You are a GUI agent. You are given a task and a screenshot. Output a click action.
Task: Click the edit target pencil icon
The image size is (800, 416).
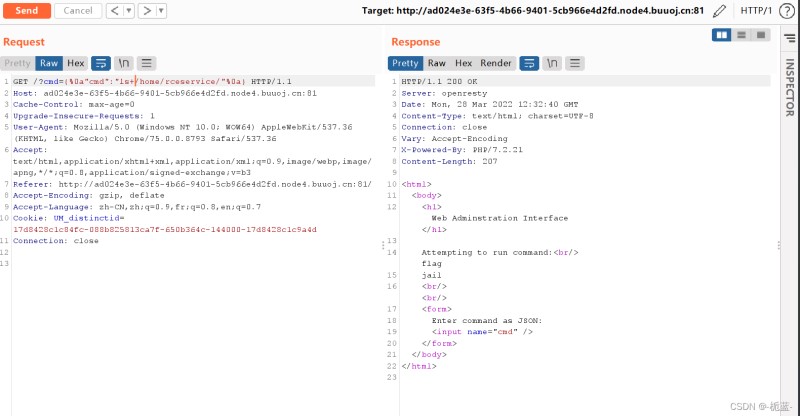(720, 11)
